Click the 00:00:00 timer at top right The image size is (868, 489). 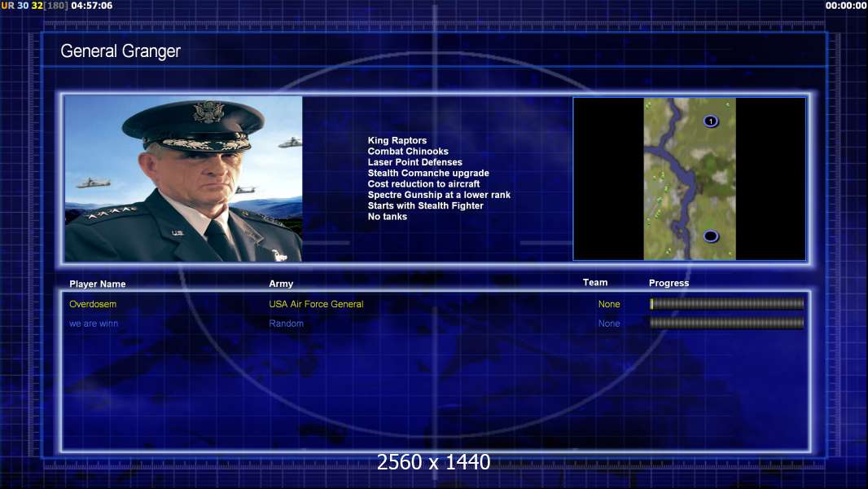coord(846,6)
